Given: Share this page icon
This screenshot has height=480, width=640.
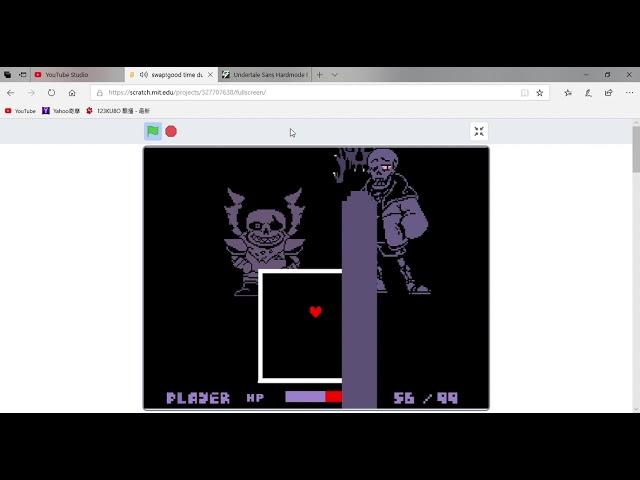Looking at the screenshot, I should click(609, 93).
